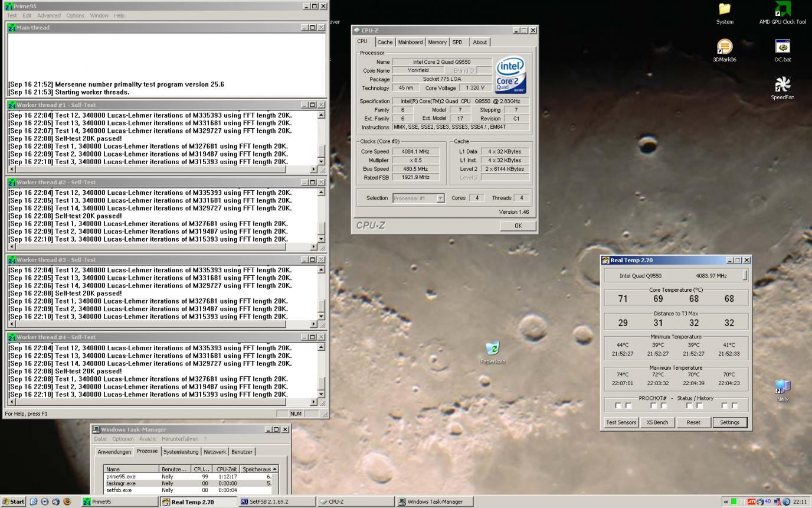Click the Worker thread #1 window icon

click(12, 105)
